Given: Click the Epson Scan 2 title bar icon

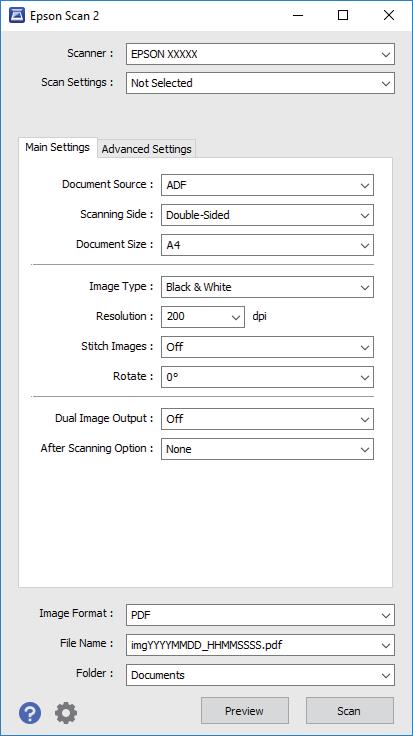Looking at the screenshot, I should tap(16, 15).
